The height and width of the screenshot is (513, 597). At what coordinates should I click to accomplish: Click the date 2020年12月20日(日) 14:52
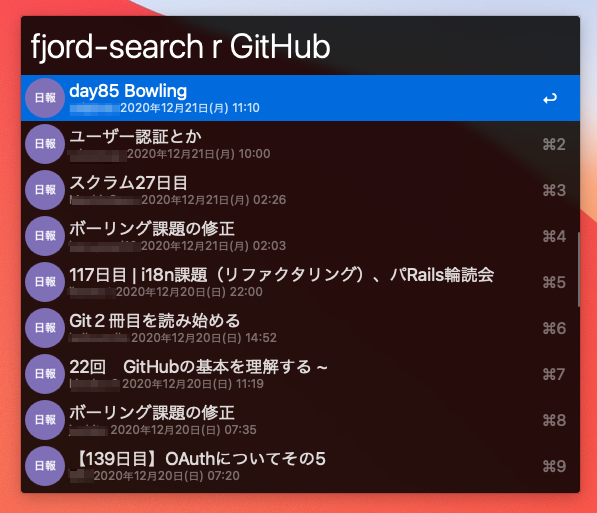click(204, 338)
